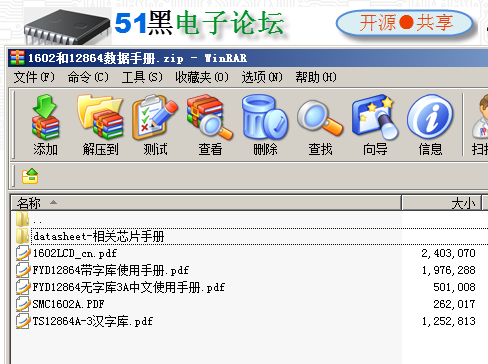
Task: Open the 向导 (Wizard) toolbar icon
Action: (375, 117)
